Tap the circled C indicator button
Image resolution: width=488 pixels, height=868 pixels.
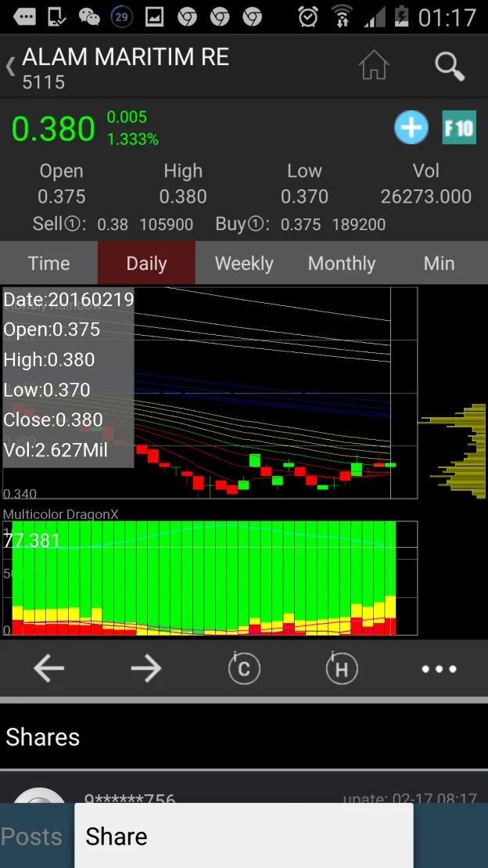coord(244,668)
